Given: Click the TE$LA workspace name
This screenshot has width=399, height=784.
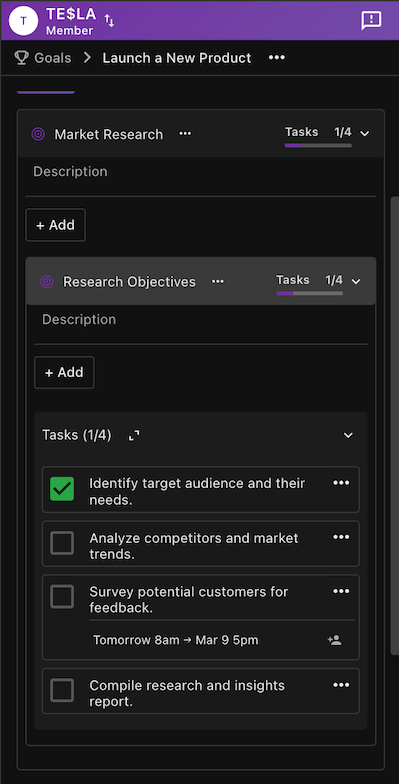Looking at the screenshot, I should [x=70, y=14].
